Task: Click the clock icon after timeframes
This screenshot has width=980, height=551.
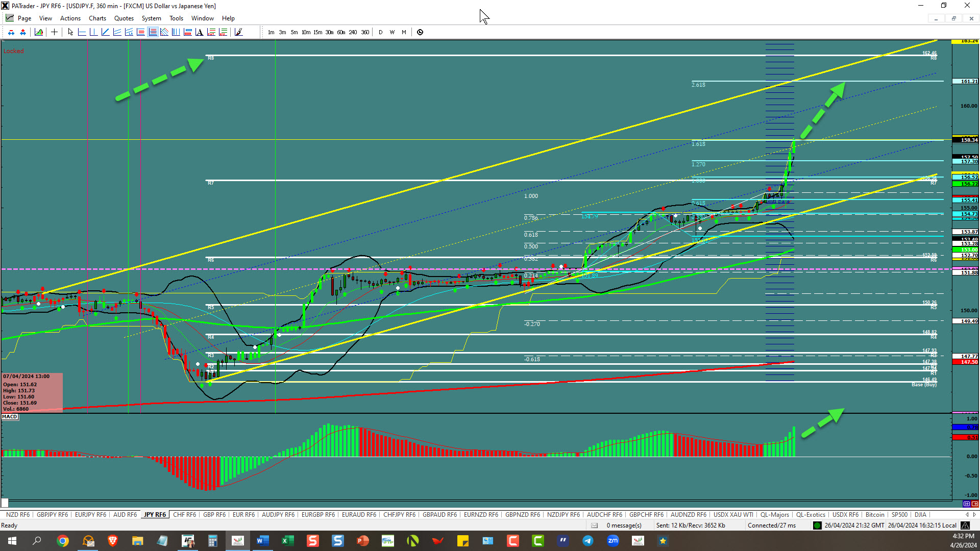Action: (x=420, y=32)
